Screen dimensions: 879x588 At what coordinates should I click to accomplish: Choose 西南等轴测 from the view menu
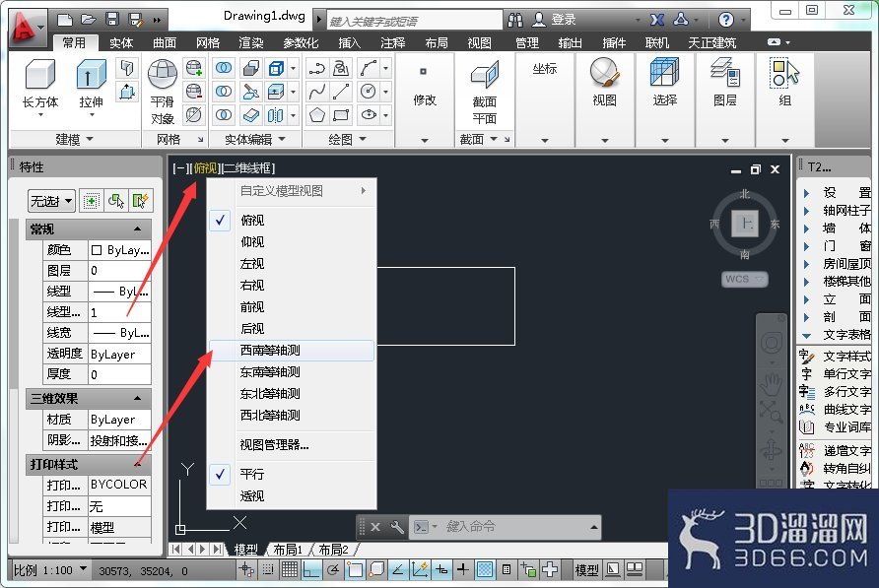pyautogui.click(x=292, y=351)
